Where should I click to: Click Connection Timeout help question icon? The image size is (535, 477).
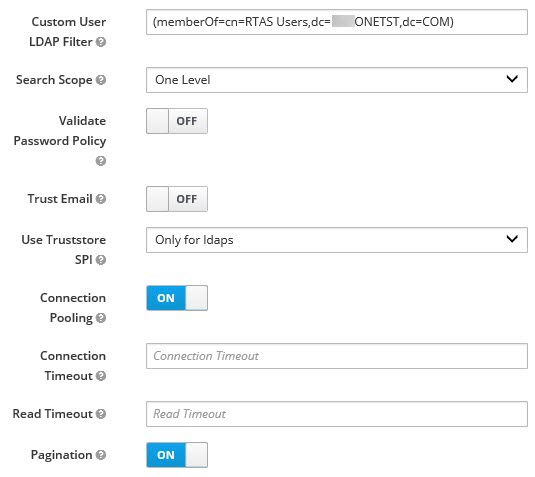pyautogui.click(x=101, y=376)
